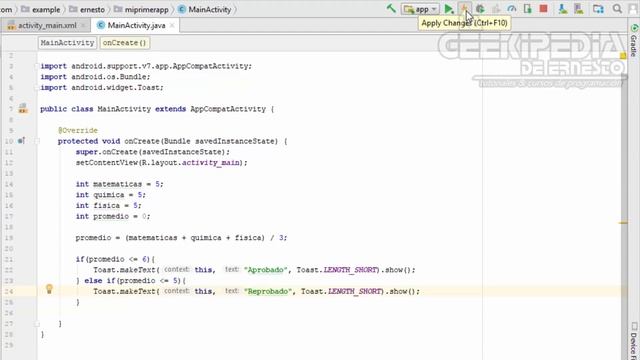The height and width of the screenshot is (360, 640).
Task: Click the Search Everywhere magnifier icon
Action: 617,9
